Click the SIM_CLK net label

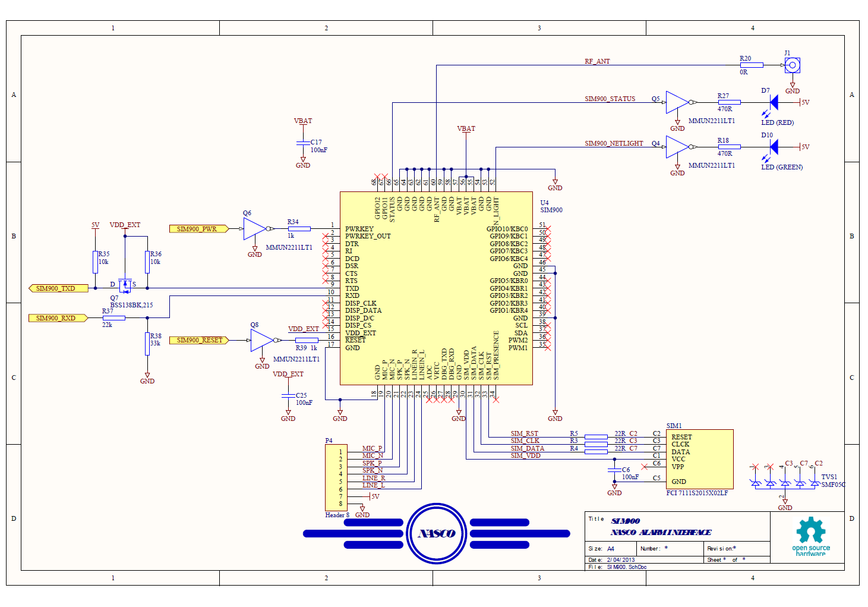(525, 441)
